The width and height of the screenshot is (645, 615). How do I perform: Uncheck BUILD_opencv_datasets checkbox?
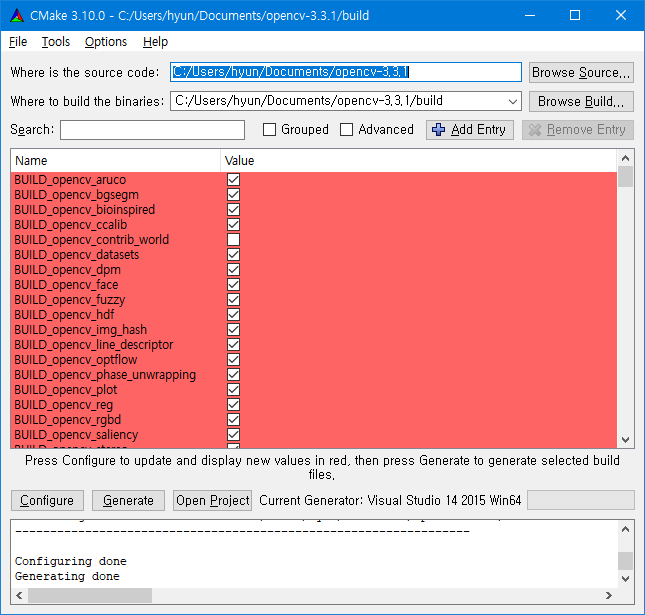[233, 255]
